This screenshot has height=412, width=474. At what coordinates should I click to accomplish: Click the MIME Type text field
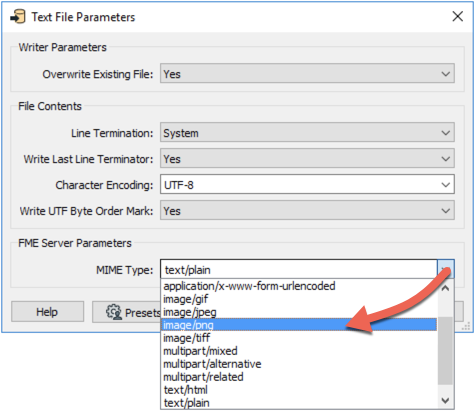click(299, 269)
